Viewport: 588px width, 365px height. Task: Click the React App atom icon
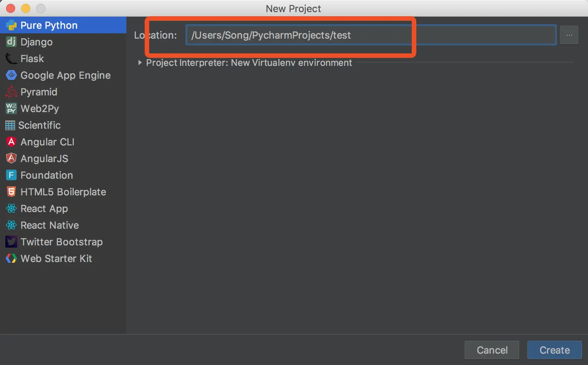tap(11, 208)
